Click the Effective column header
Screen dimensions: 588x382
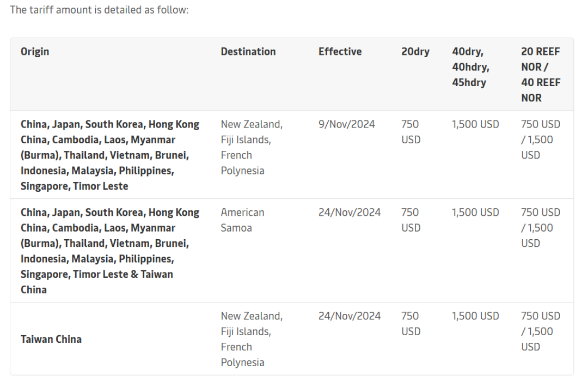[340, 52]
